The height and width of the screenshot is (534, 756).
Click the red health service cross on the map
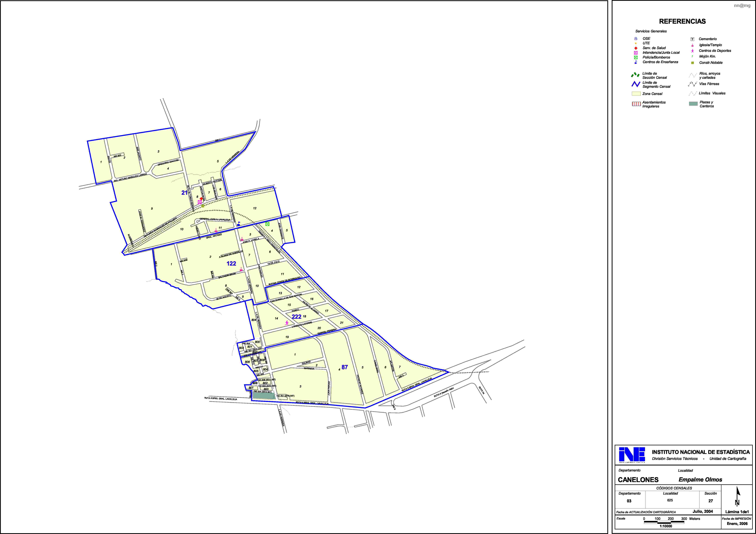(201, 199)
